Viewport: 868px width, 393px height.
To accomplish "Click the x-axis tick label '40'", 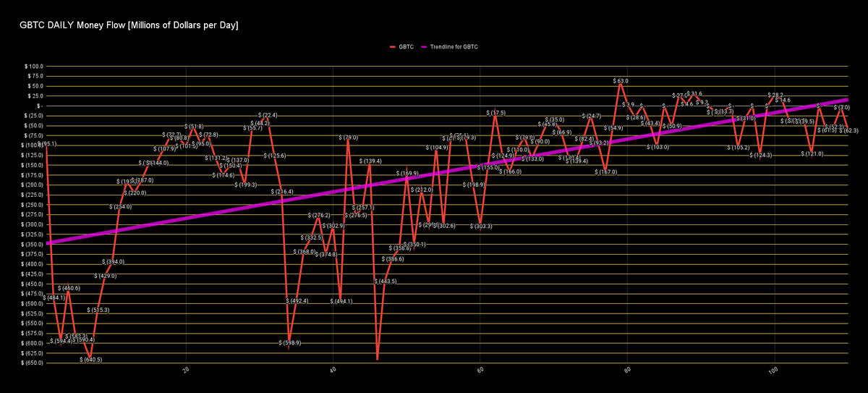I will (x=333, y=371).
